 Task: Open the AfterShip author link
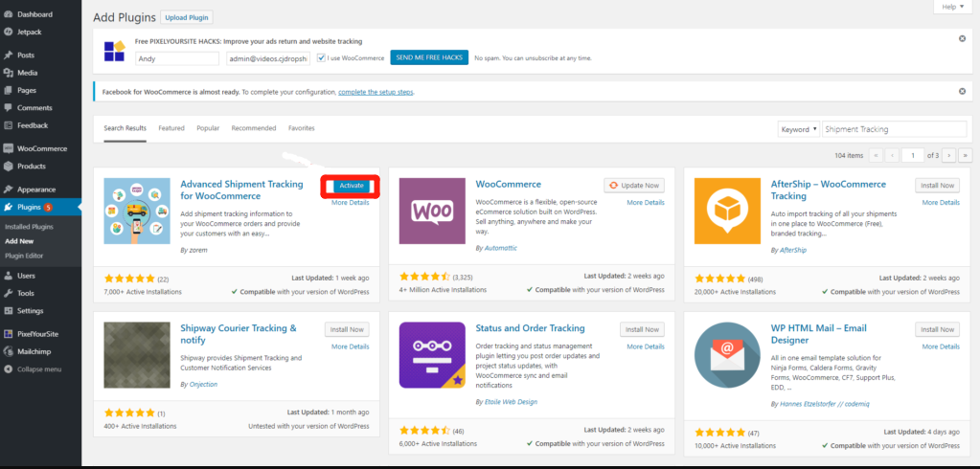[793, 250]
